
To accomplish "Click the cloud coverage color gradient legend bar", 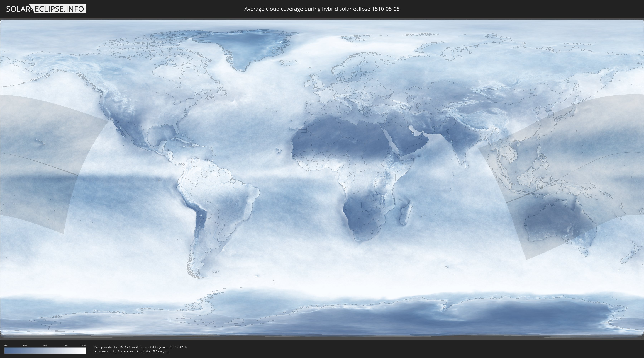I will pos(45,350).
